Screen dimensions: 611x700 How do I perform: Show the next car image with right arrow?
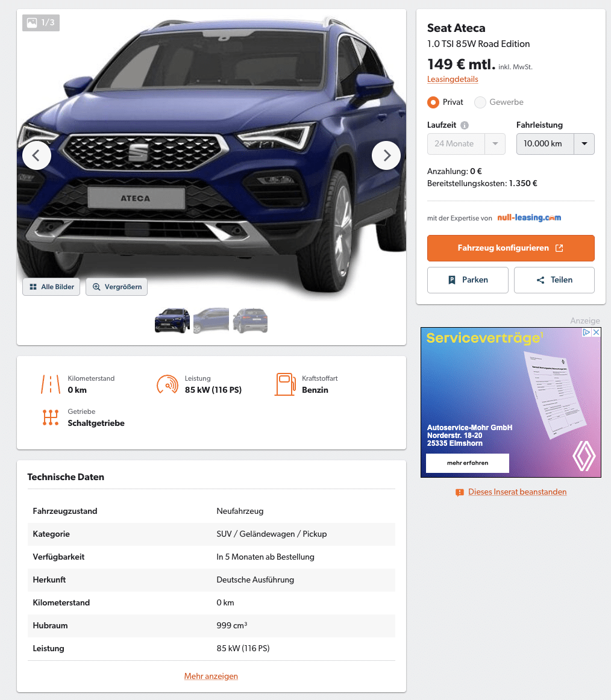[386, 155]
